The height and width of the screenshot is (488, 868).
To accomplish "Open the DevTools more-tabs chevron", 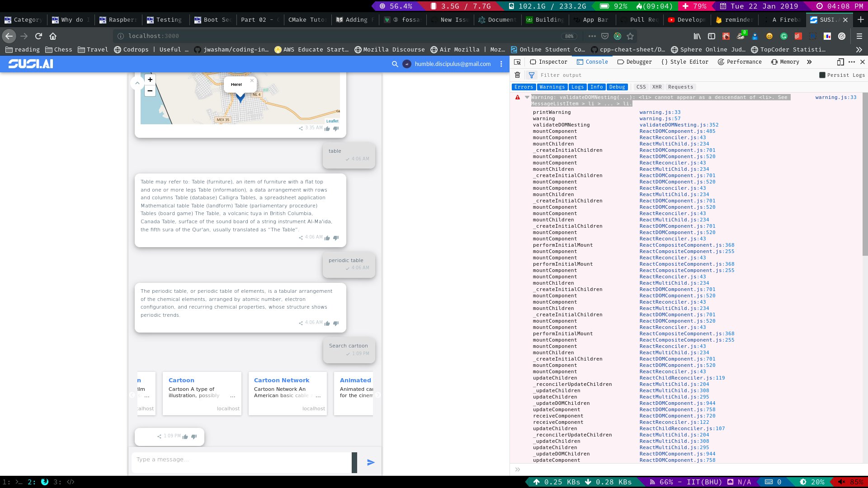I will tap(809, 62).
